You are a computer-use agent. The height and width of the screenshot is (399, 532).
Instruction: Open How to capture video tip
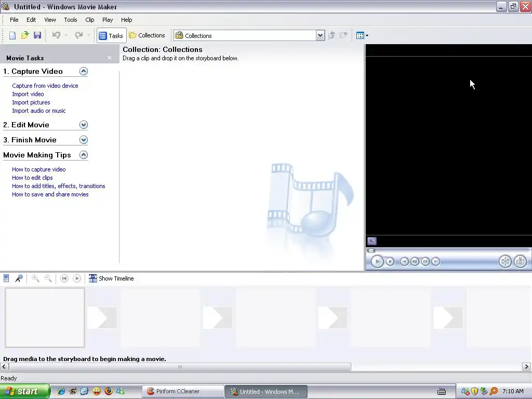pyautogui.click(x=38, y=169)
